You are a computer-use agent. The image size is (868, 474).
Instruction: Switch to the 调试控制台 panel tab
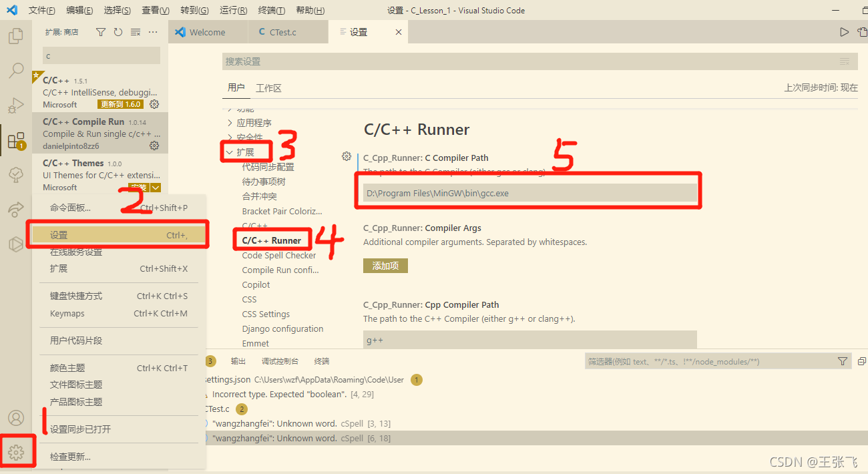point(280,361)
